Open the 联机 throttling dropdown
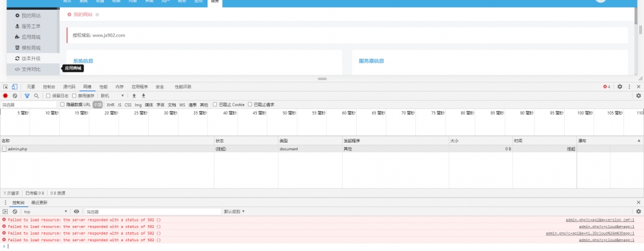Screen dimensions: 644x251 click(x=113, y=95)
